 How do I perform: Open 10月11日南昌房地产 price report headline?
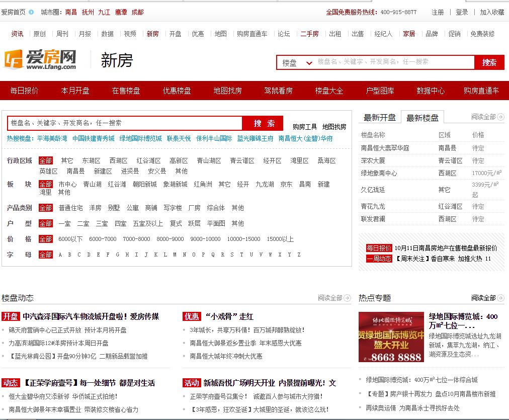pos(446,248)
